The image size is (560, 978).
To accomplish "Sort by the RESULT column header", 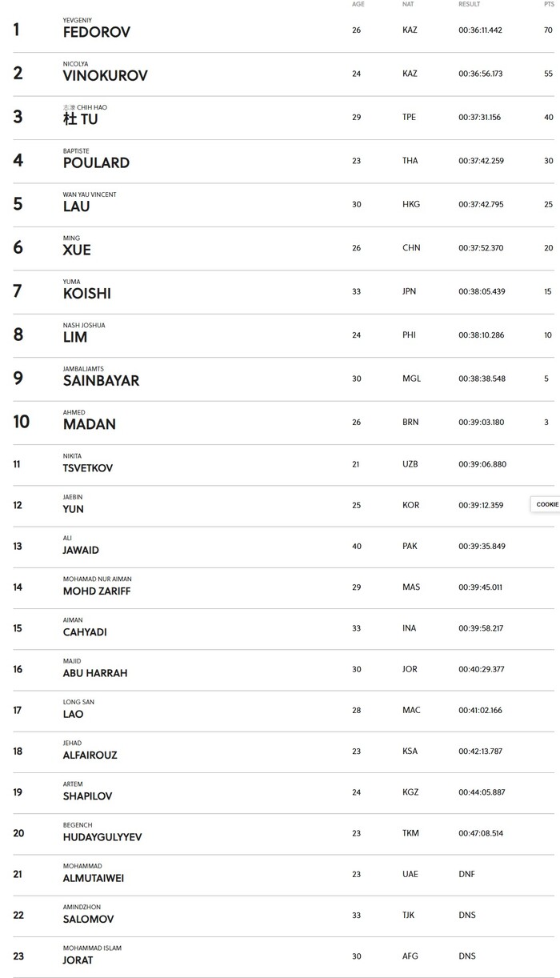I will click(470, 4).
